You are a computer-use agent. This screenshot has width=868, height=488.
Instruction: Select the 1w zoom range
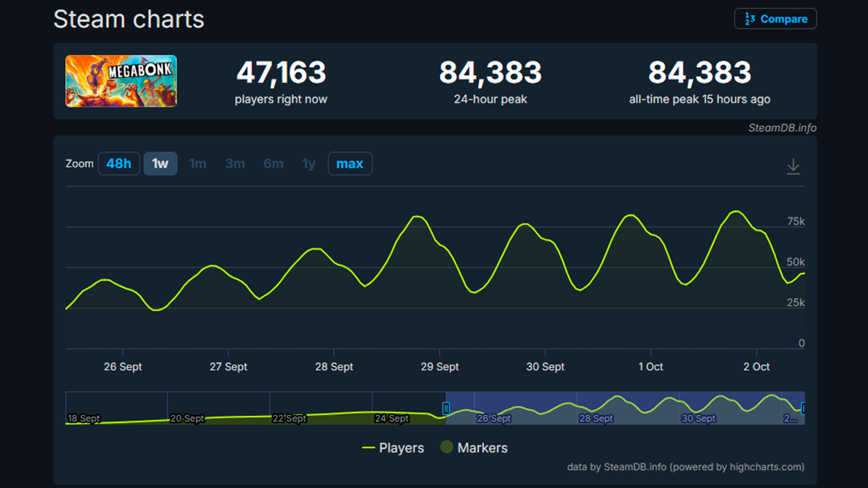tap(160, 164)
